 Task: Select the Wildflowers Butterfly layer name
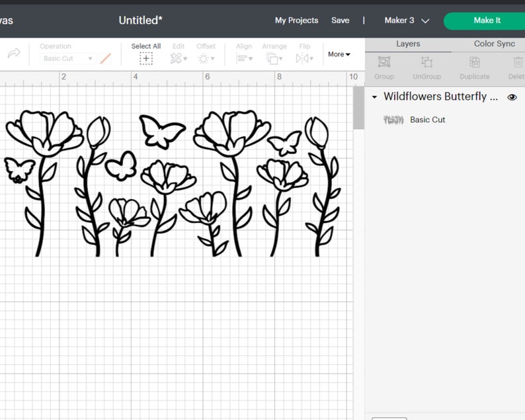coord(440,97)
